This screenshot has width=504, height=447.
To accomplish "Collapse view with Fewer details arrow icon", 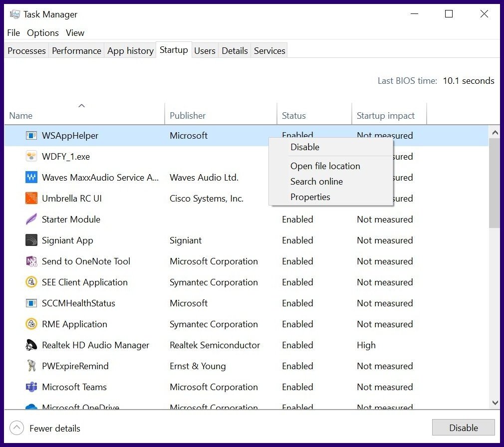I will click(x=16, y=428).
